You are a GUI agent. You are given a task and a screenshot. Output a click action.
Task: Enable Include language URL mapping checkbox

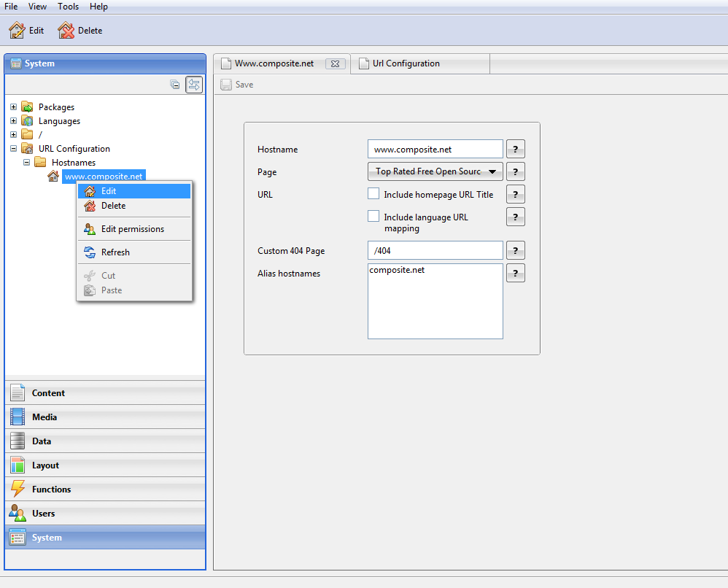tap(373, 217)
